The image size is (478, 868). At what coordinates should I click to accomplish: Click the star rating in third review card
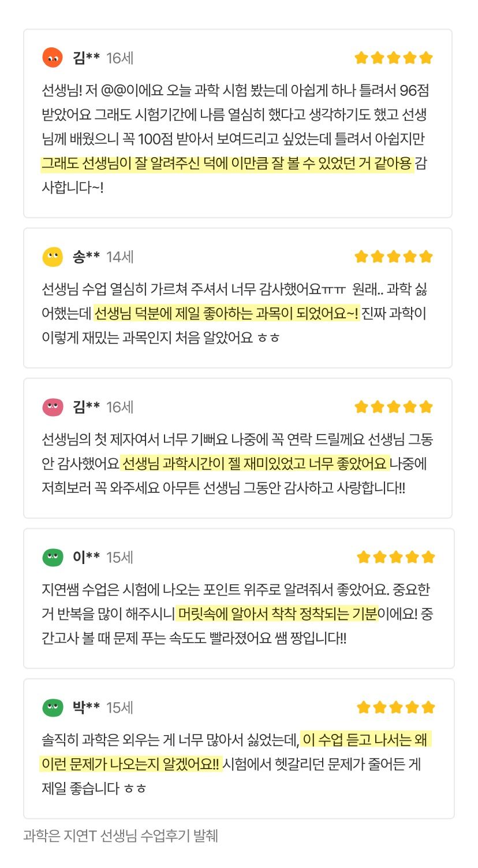coord(393,407)
